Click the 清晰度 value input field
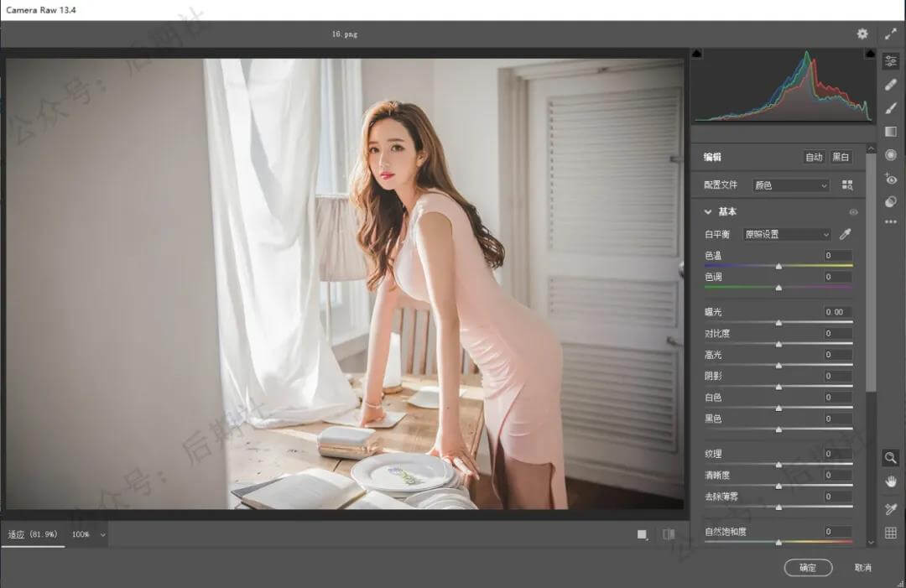 pos(837,476)
